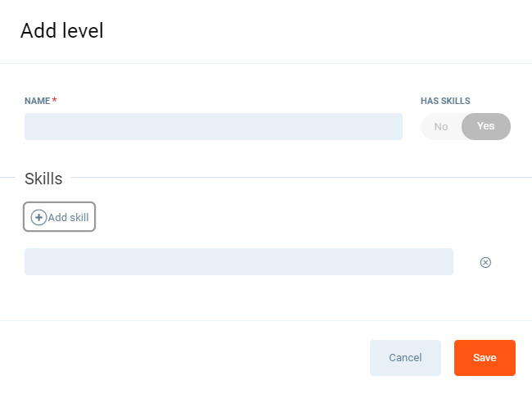Click the "Add level" dialog title
Screen dimensions: 532x394
(62, 31)
